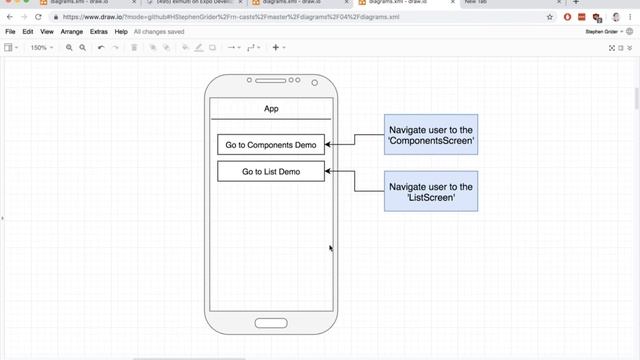Click the horizontal canvas scrollbar
Image resolution: width=640 pixels, height=360 pixels.
[189, 359]
